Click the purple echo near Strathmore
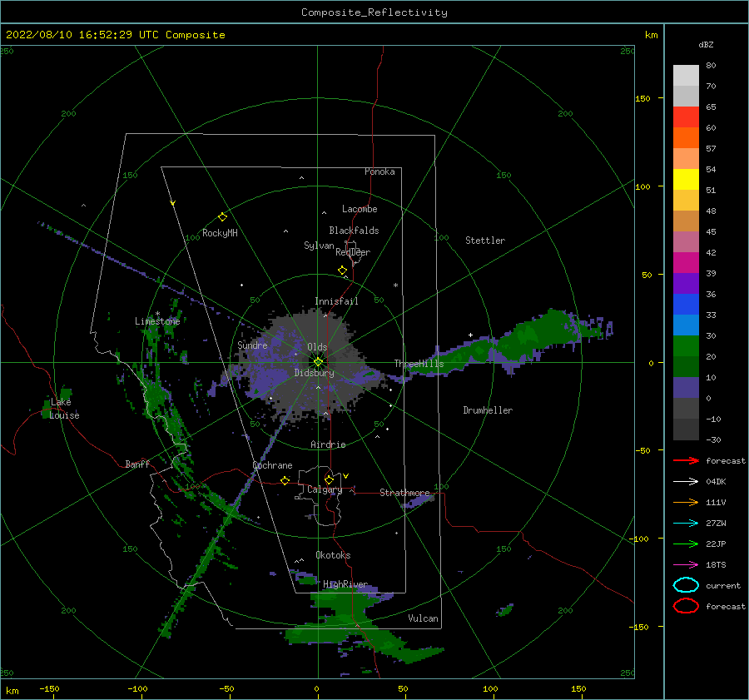 [417, 501]
